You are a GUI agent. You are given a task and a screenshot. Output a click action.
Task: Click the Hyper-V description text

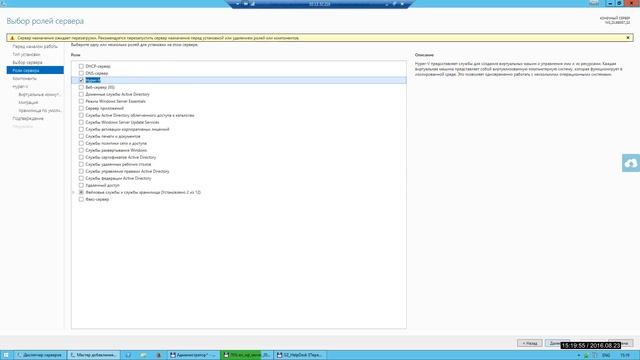click(519, 69)
